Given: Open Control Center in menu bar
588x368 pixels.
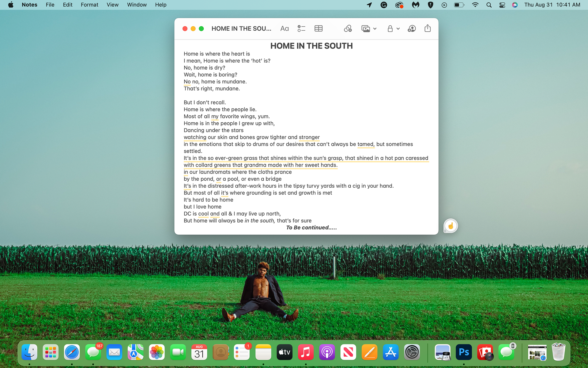Looking at the screenshot, I should point(502,5).
